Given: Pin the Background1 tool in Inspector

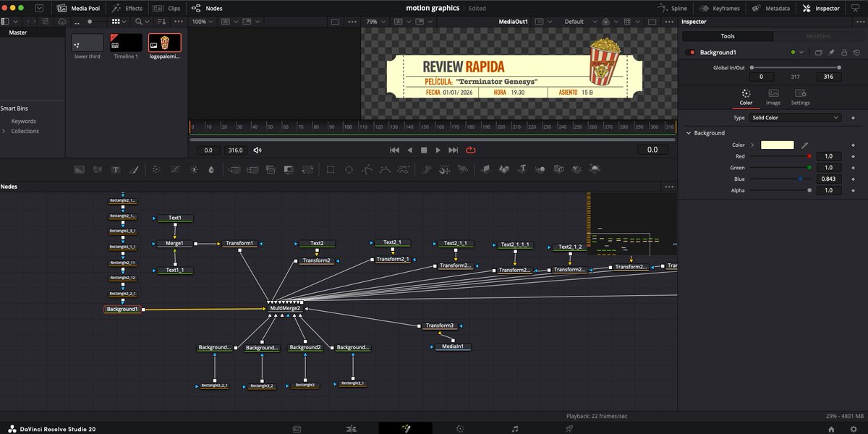Looking at the screenshot, I should pyautogui.click(x=831, y=52).
